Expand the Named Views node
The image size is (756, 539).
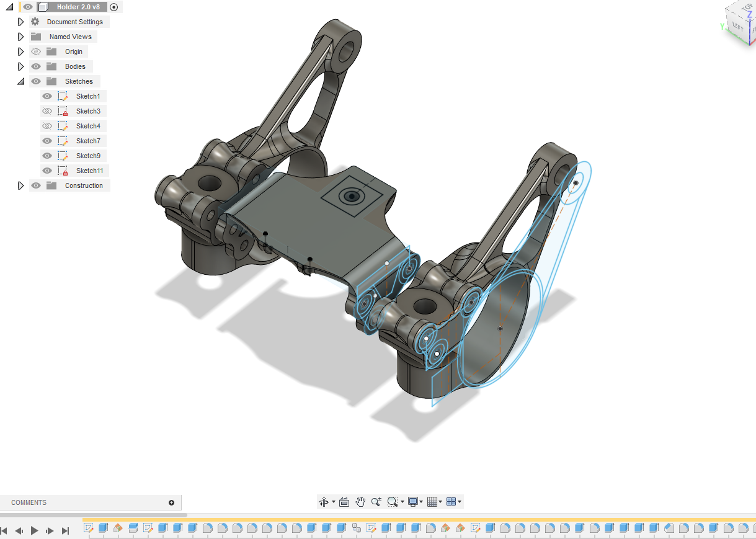(x=20, y=37)
